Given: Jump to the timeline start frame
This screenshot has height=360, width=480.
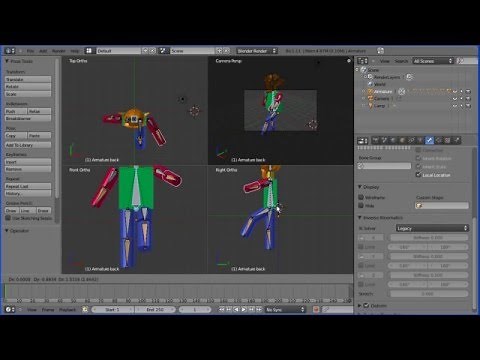Looking at the screenshot, I should click(221, 310).
